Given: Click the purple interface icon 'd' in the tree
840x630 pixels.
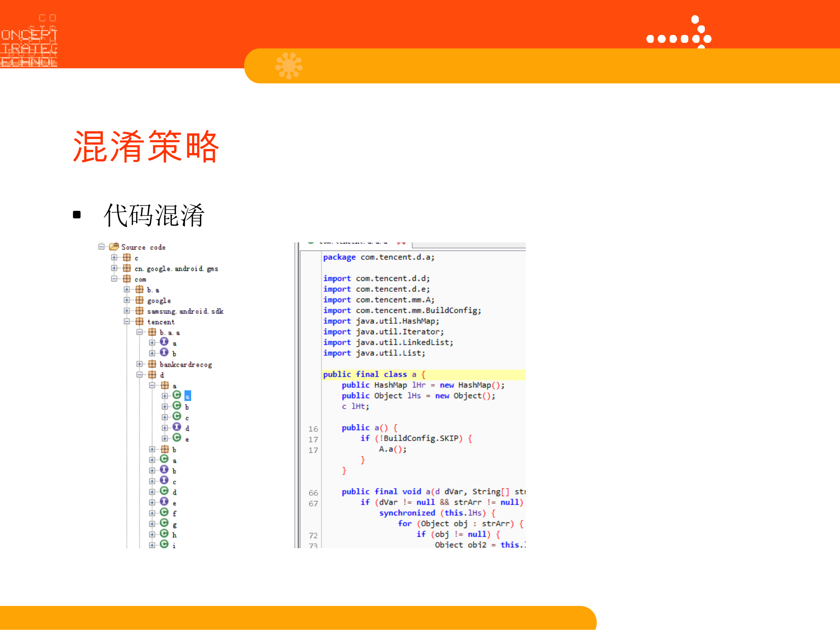Looking at the screenshot, I should 177,428.
